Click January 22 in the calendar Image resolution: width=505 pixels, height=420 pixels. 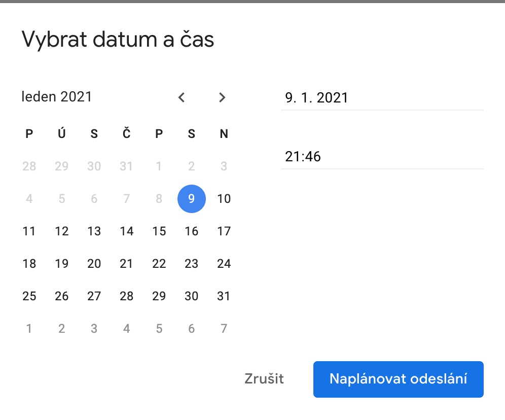[159, 264]
